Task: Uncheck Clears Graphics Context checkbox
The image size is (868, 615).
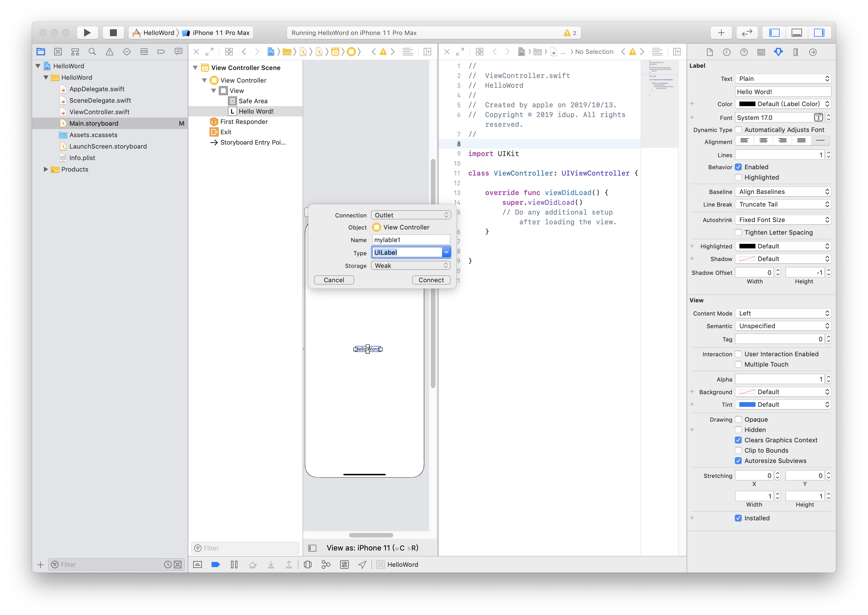Action: pos(738,440)
